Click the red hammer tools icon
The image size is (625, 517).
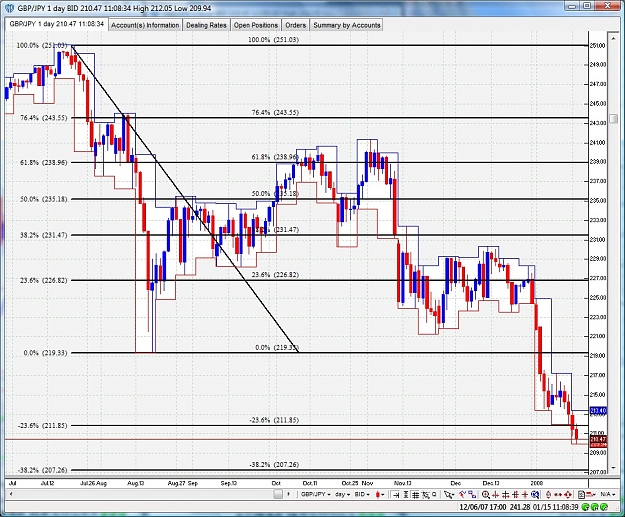tap(462, 495)
